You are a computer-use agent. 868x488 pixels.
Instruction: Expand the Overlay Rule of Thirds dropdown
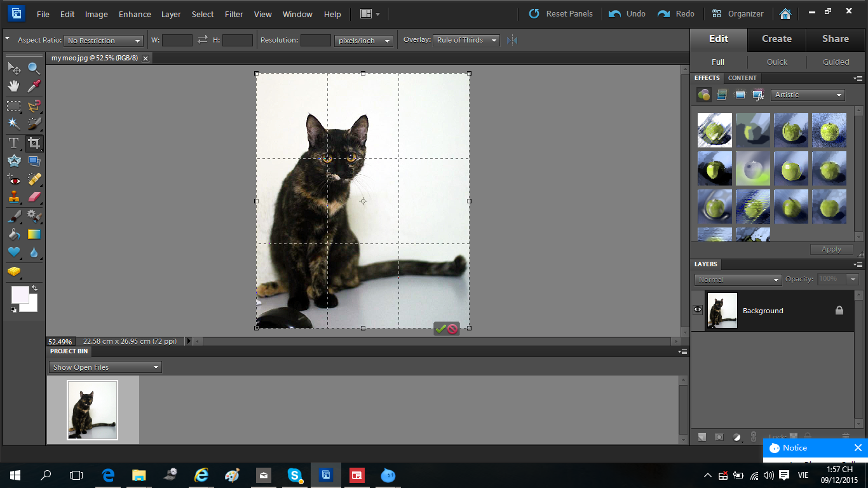point(466,40)
